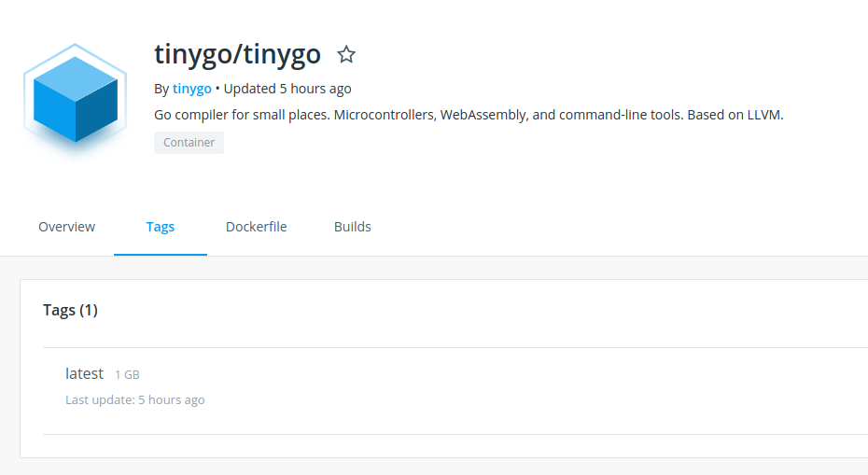Click the 1 GB size value
868x475 pixels.
[x=127, y=375]
